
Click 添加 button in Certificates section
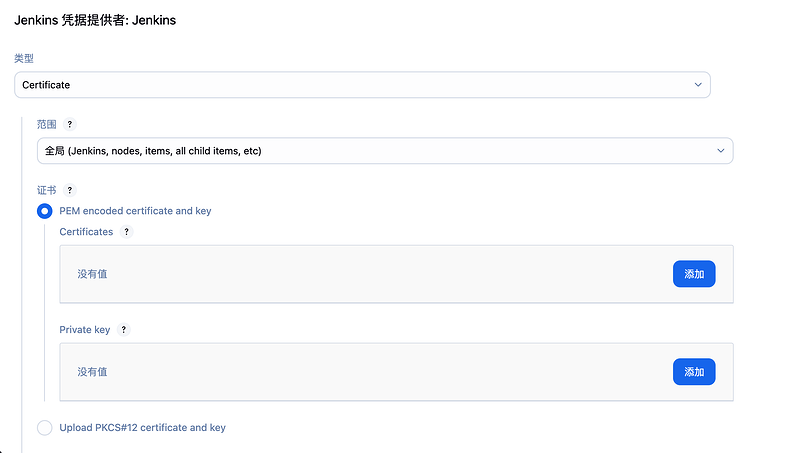coord(694,274)
